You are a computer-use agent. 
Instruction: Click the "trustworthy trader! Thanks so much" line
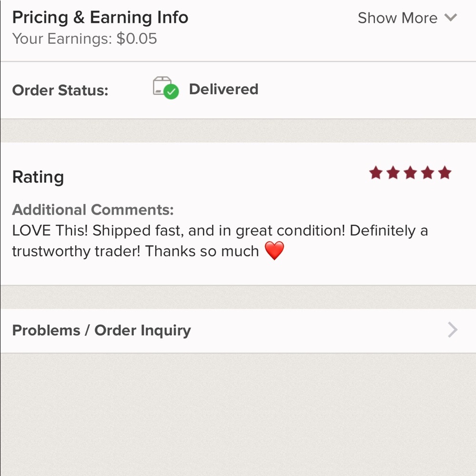click(135, 251)
